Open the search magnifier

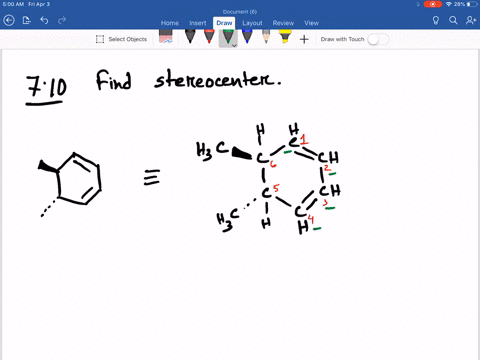[453, 21]
